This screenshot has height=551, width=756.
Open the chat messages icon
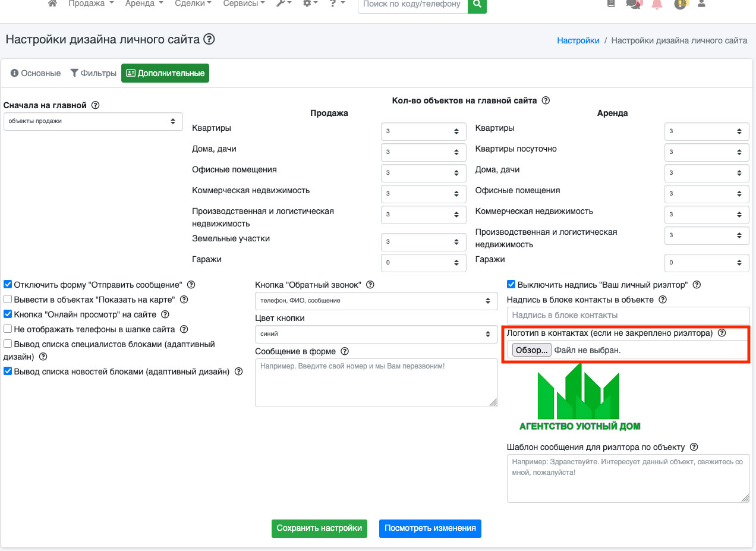(x=634, y=4)
